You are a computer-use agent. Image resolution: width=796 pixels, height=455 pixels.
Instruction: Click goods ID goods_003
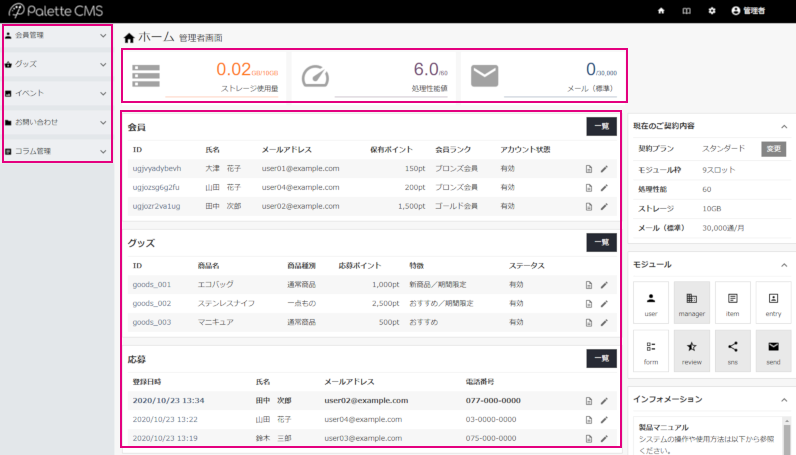152,322
